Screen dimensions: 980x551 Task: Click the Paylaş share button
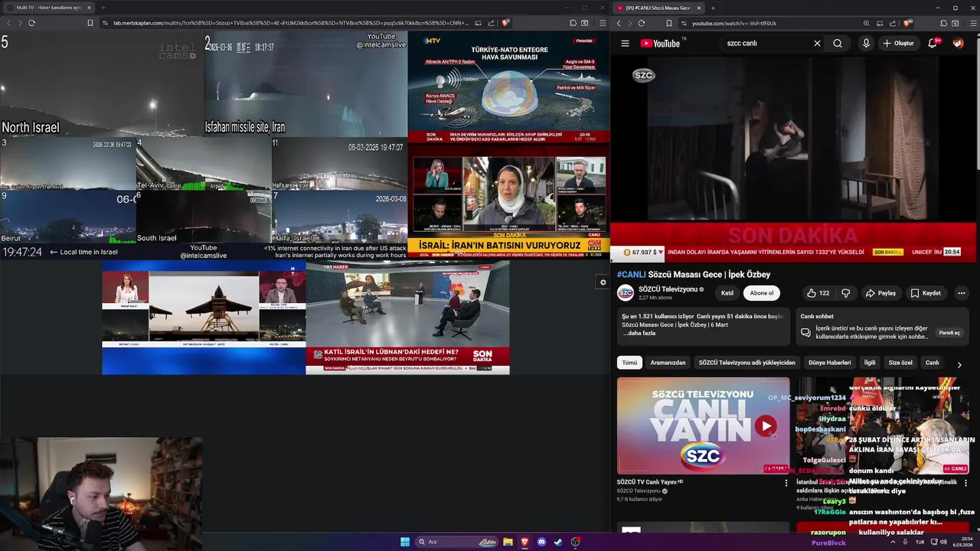[x=880, y=293]
